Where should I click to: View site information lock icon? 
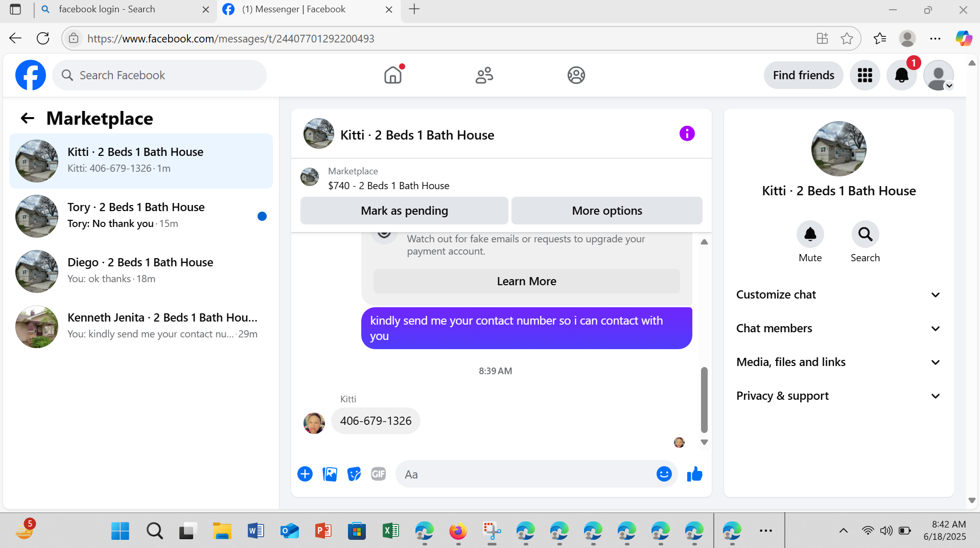click(x=74, y=38)
